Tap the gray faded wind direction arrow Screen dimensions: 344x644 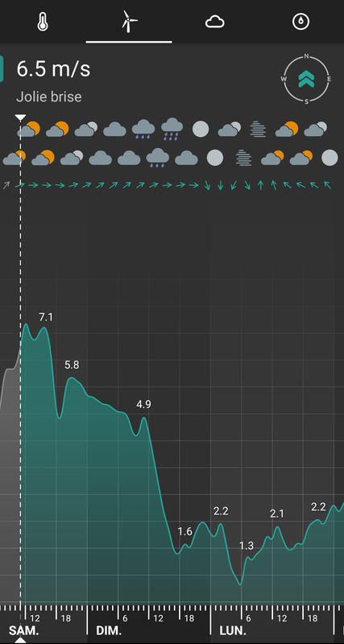tap(6, 185)
